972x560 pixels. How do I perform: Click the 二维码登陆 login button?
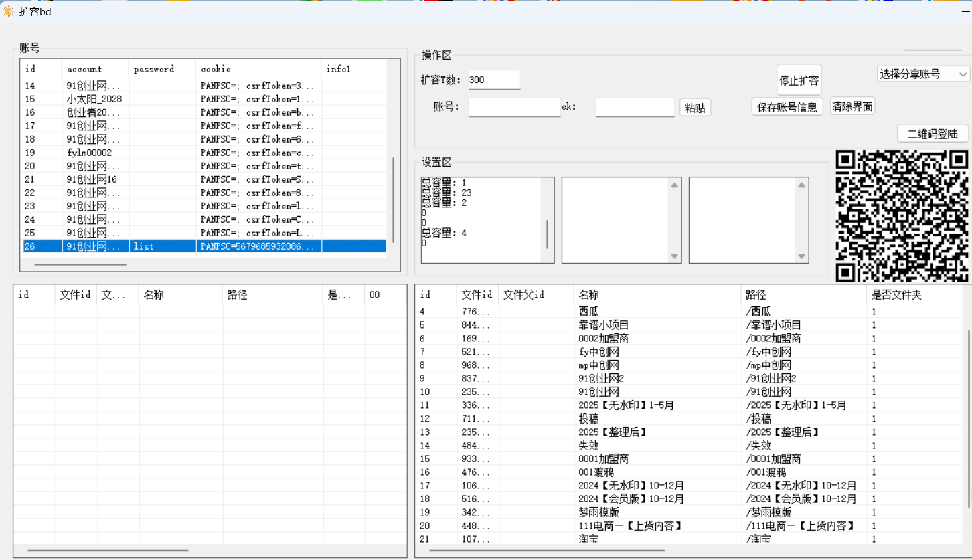pos(933,133)
